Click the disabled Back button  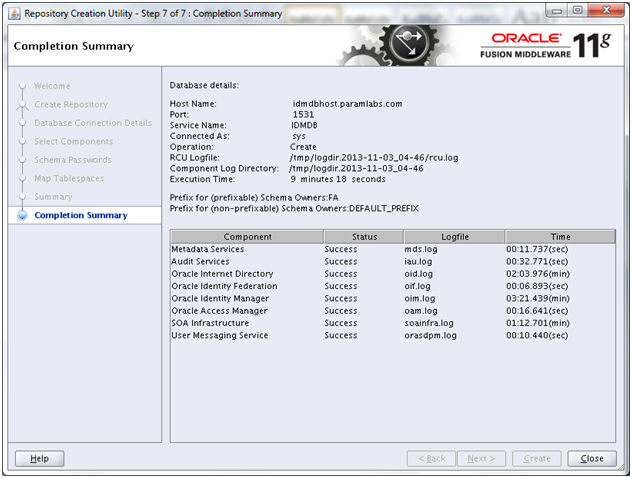click(x=431, y=459)
